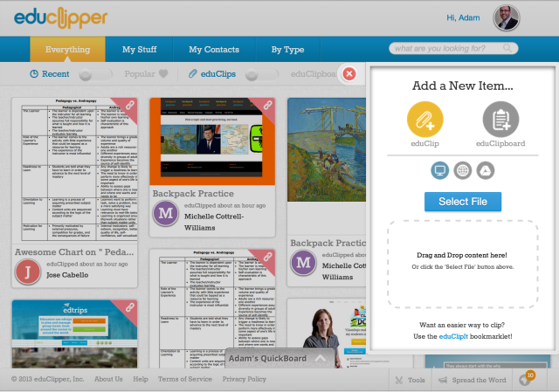Open the Pedagogy vs. Andragogy chart thumbnail
This screenshot has height=392, width=559.
coord(75,169)
